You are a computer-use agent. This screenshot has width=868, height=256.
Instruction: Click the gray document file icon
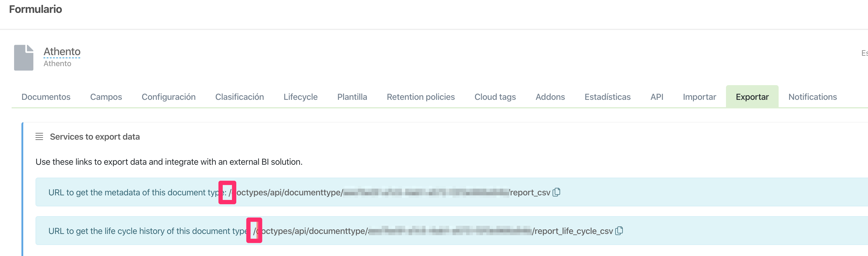tap(24, 57)
